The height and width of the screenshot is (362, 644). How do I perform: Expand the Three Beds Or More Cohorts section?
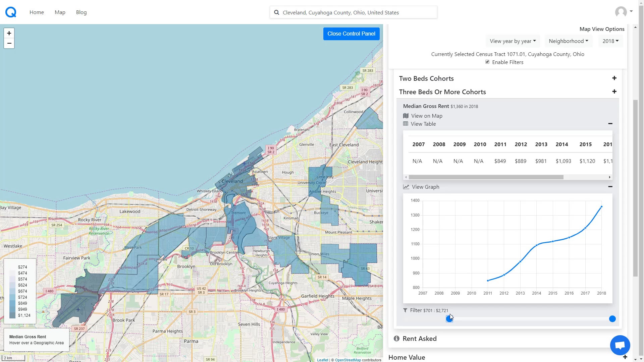coord(614,92)
